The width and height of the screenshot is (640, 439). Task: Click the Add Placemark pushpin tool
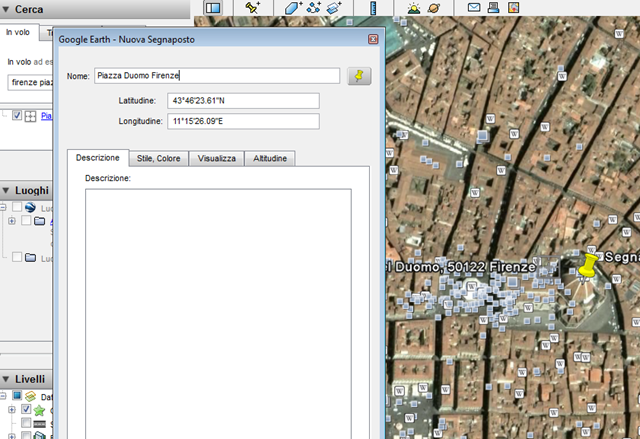point(253,8)
